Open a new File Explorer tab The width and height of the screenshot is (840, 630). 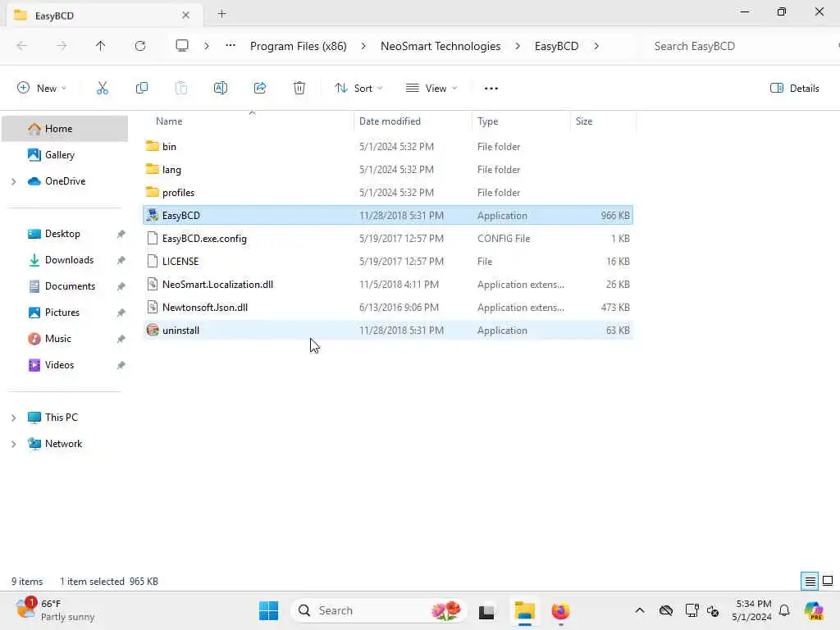pyautogui.click(x=221, y=15)
